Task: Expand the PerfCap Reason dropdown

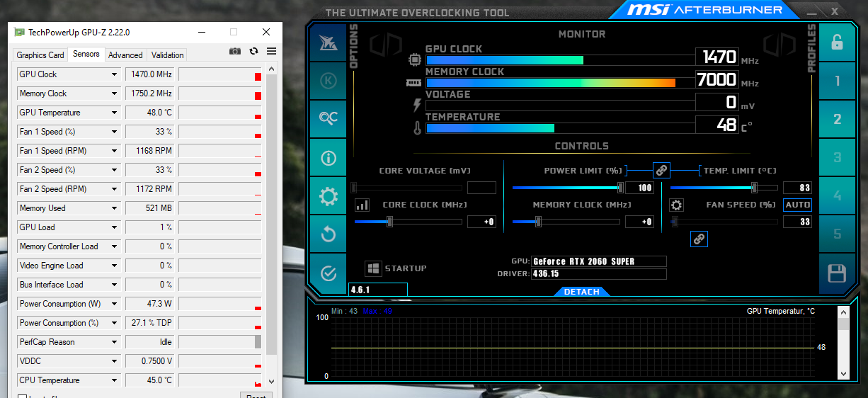Action: point(114,342)
